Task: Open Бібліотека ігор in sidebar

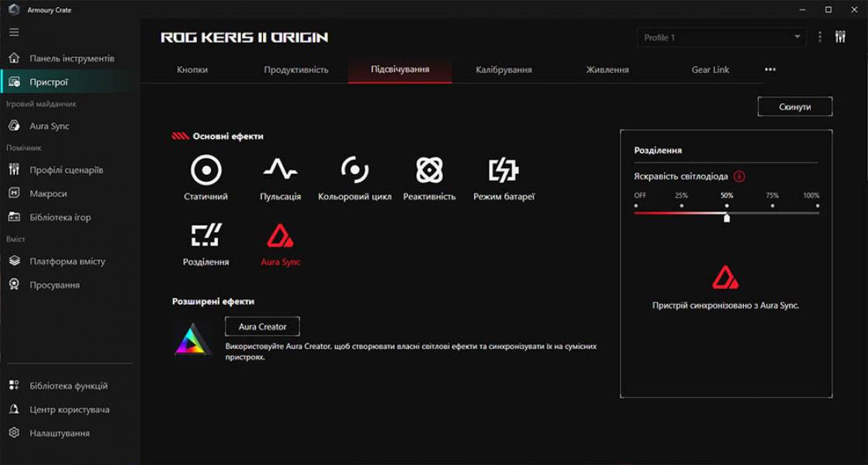Action: pyautogui.click(x=57, y=217)
